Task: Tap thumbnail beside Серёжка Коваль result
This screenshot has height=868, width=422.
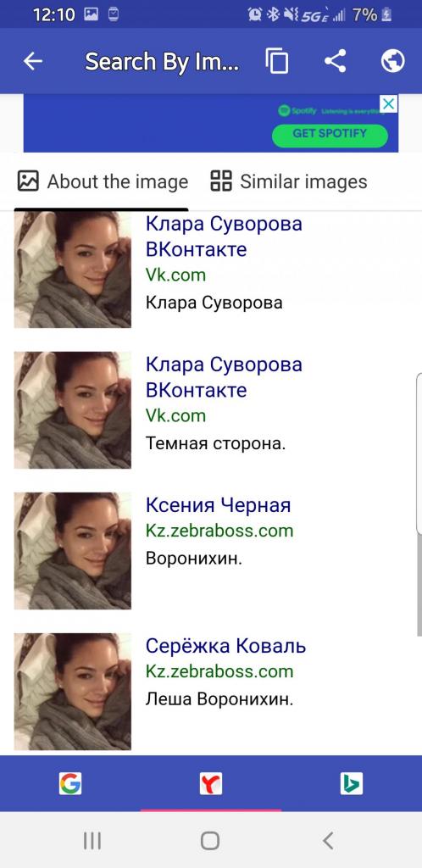Action: tap(73, 692)
